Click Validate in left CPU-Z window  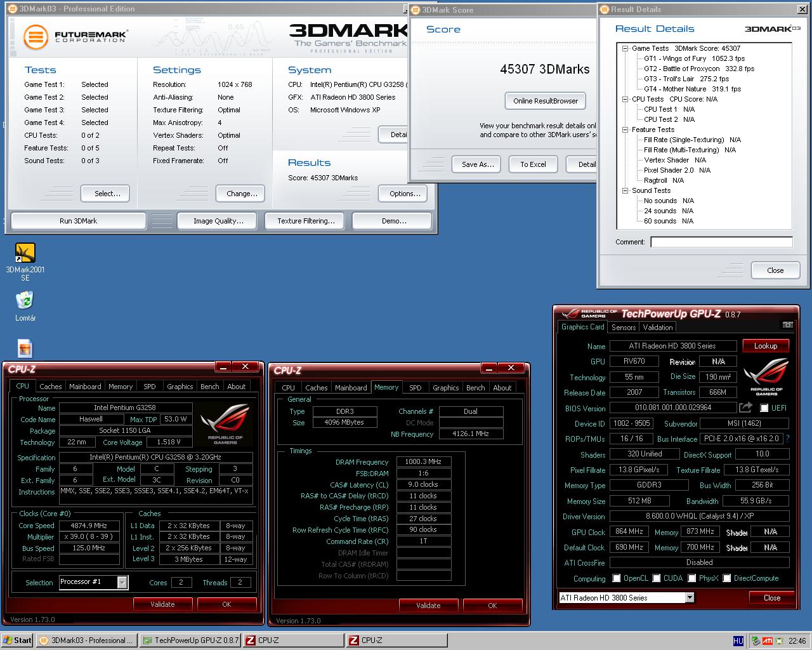(x=162, y=604)
